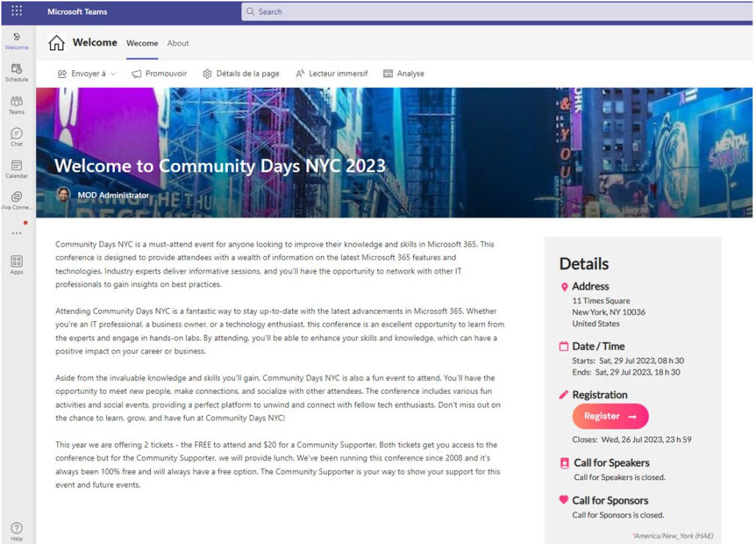Screen dimensions: 756x544
Task: Click the Envoyer à share icon
Action: tap(62, 74)
